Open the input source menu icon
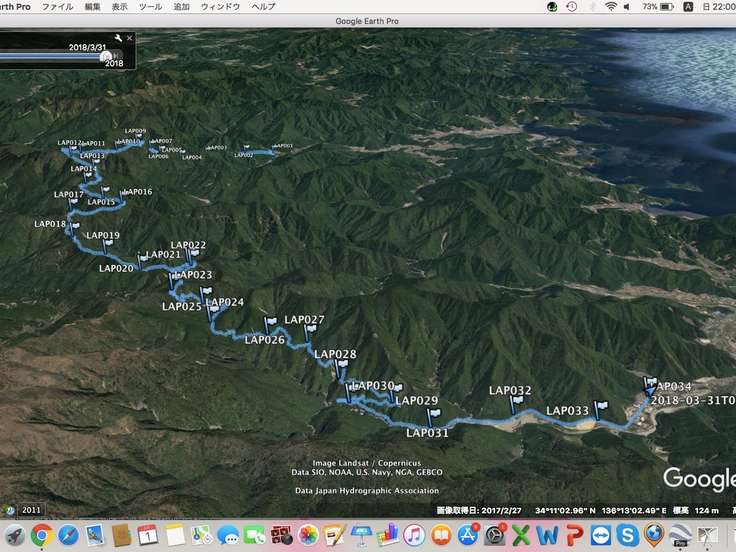Image resolution: width=736 pixels, height=552 pixels. tap(688, 7)
